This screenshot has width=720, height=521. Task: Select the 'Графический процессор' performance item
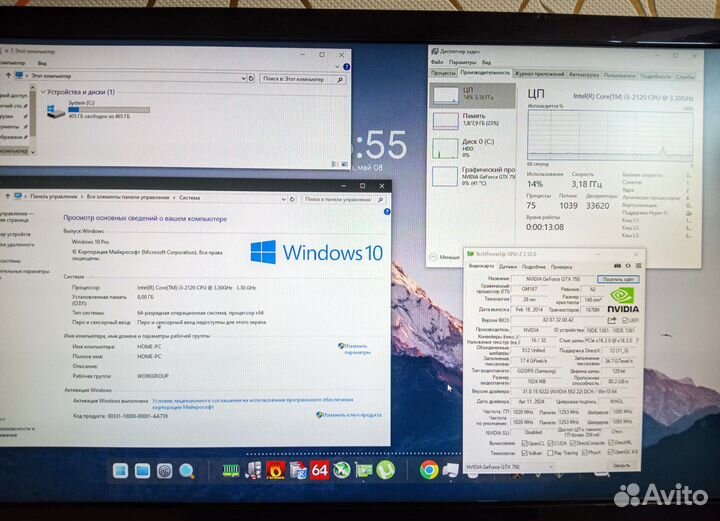point(473,176)
